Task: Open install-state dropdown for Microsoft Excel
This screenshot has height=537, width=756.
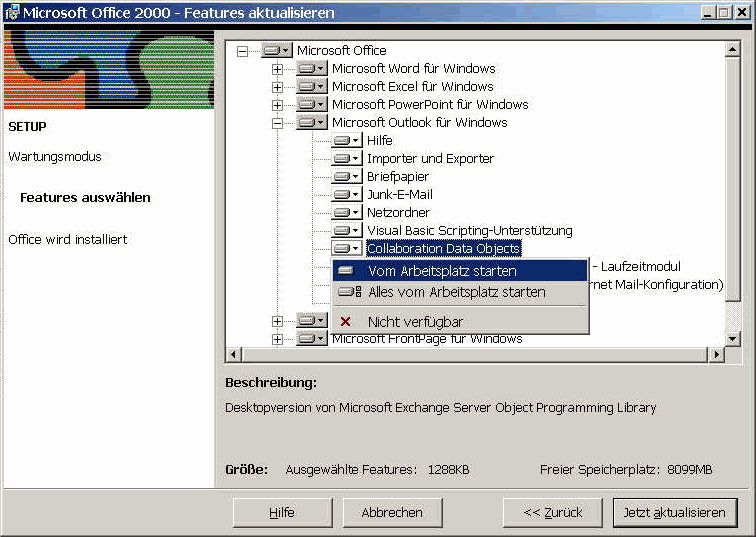Action: 312,87
